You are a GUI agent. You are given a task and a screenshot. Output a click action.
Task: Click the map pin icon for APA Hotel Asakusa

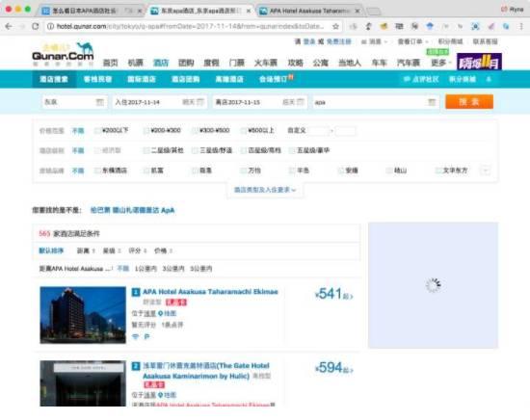[161, 314]
